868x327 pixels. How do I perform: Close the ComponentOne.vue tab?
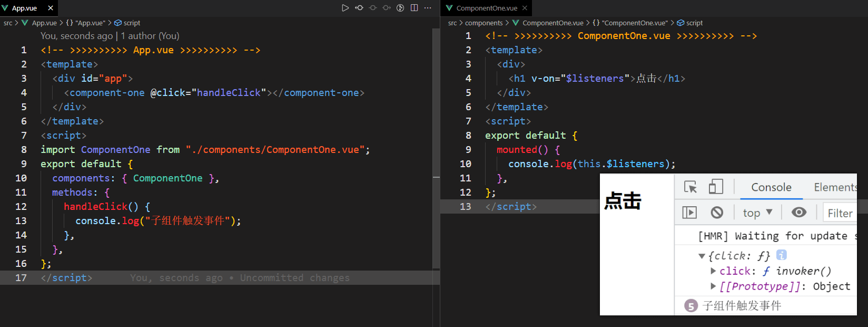pyautogui.click(x=525, y=8)
